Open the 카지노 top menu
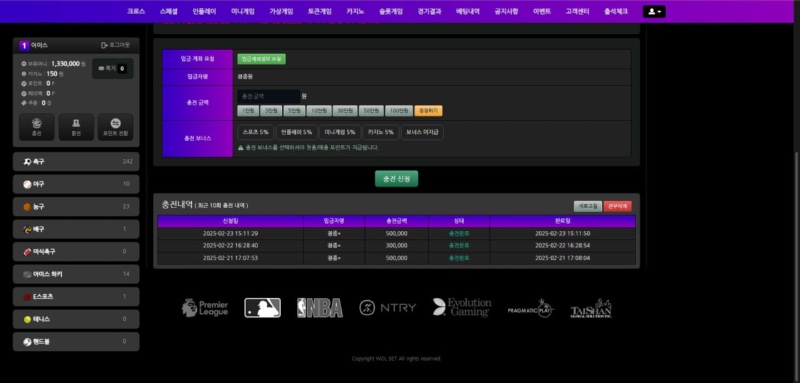This screenshot has width=800, height=383. (x=355, y=11)
